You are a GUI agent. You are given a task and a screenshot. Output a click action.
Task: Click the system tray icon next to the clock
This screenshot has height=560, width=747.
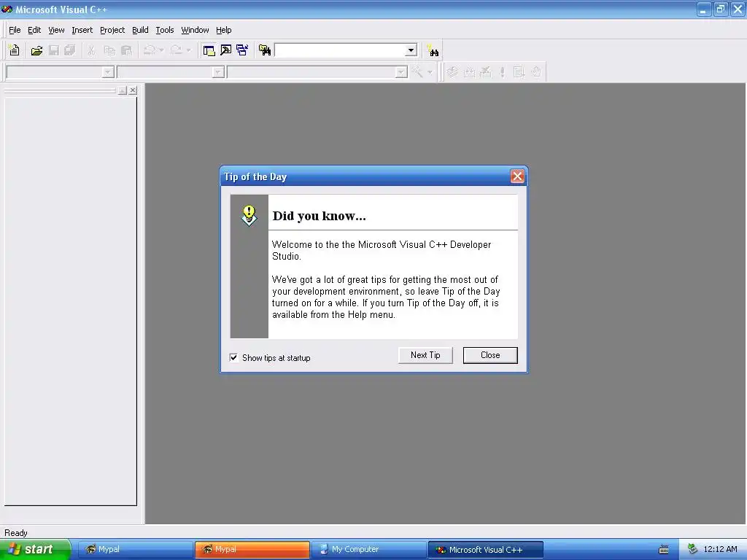[692, 550]
